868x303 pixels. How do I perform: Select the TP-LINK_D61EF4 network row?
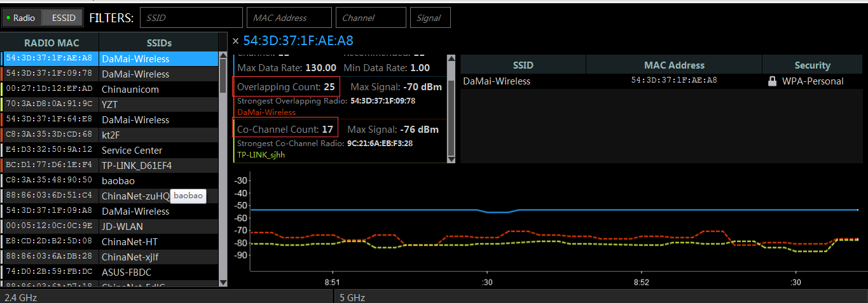(x=110, y=165)
